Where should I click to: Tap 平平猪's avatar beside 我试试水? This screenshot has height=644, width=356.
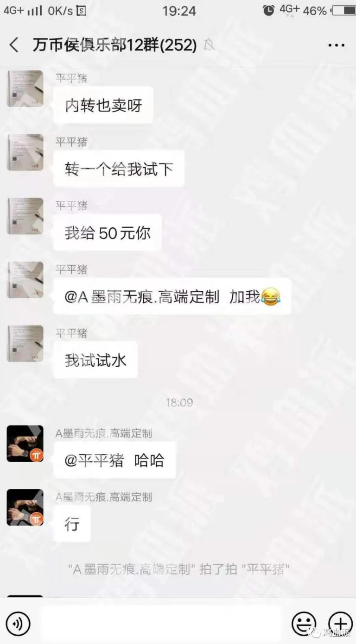(25, 344)
